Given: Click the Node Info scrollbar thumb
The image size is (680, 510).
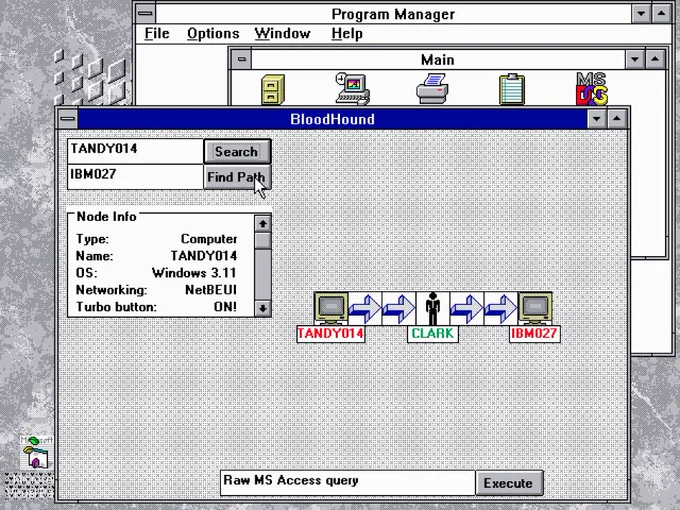Looking at the screenshot, I should [263, 241].
